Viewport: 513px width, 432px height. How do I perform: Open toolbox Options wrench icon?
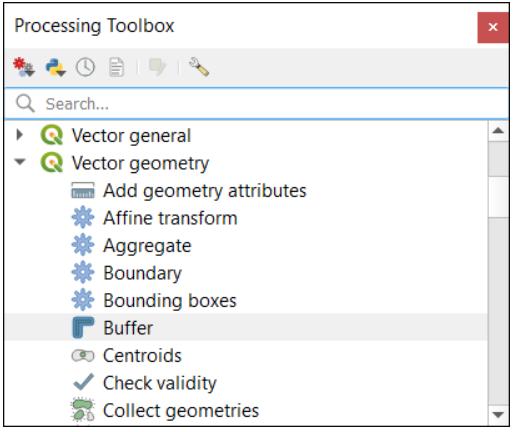199,67
